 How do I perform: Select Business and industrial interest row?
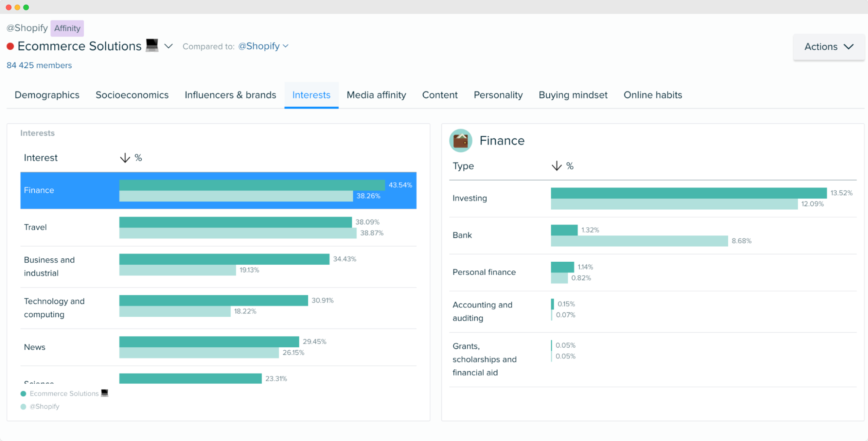[x=218, y=267]
